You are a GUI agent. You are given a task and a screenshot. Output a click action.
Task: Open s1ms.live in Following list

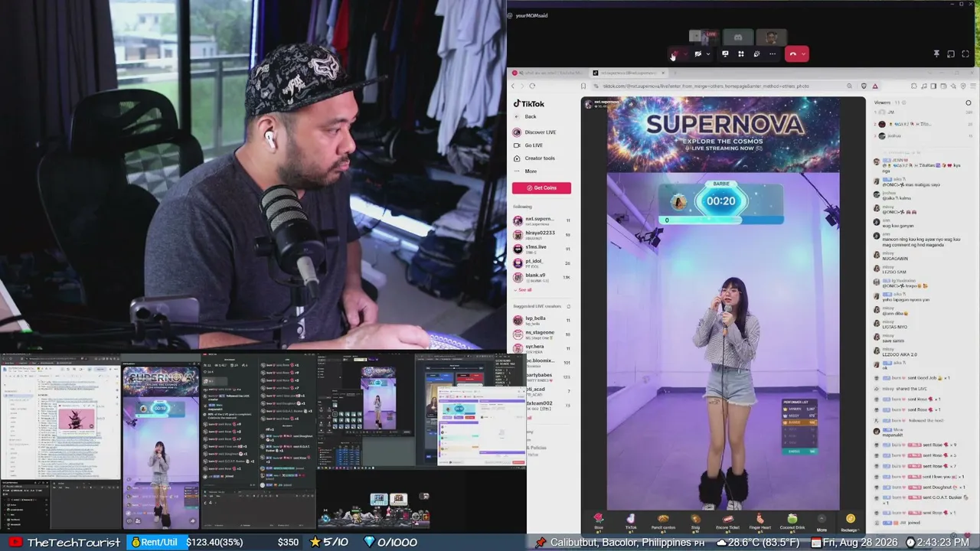(x=542, y=249)
